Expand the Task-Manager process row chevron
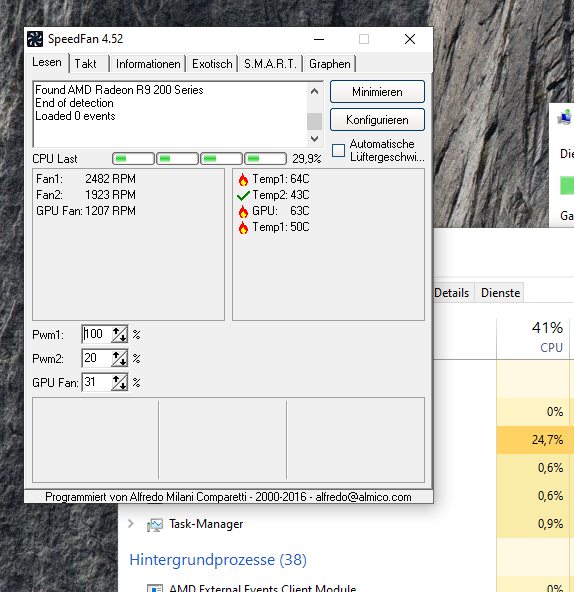The height and width of the screenshot is (592, 574). click(x=131, y=524)
